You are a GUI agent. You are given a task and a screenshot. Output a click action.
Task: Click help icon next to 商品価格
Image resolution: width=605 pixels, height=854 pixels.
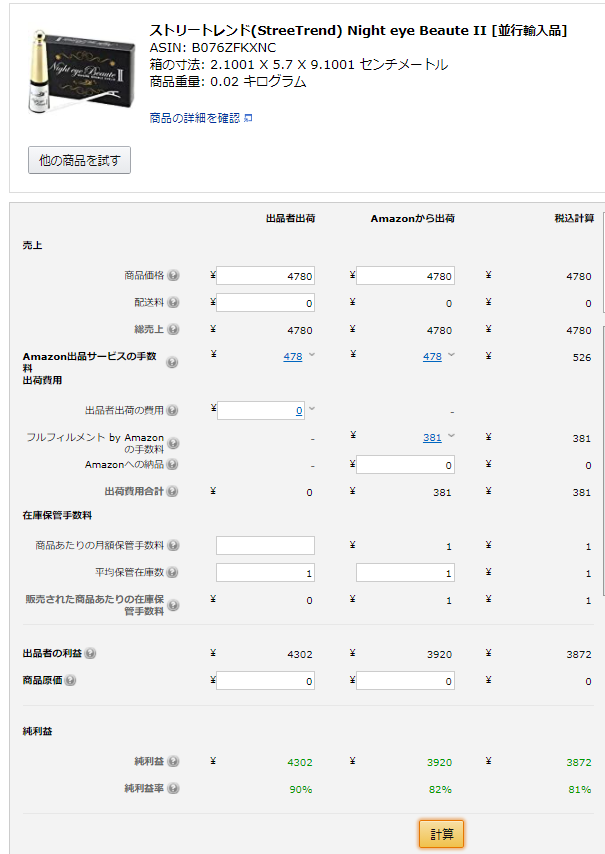[x=174, y=276]
